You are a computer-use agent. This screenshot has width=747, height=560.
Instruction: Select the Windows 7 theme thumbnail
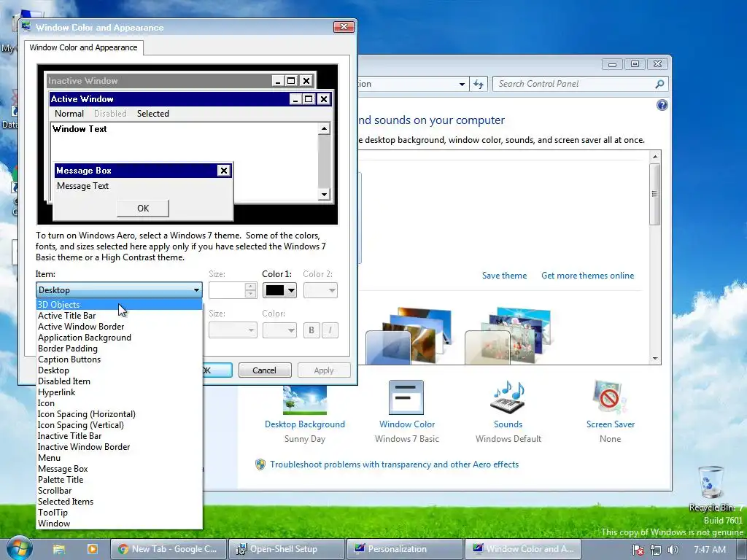click(409, 335)
